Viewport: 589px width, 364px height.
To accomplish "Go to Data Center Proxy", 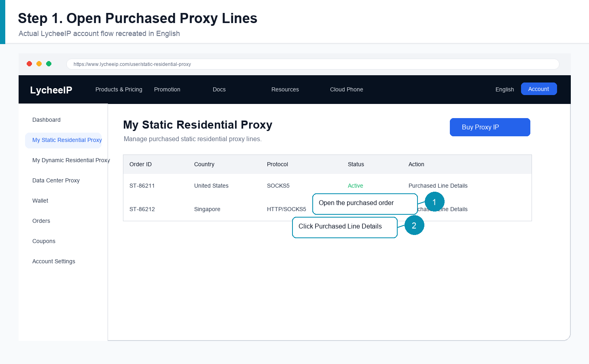I will click(x=56, y=180).
